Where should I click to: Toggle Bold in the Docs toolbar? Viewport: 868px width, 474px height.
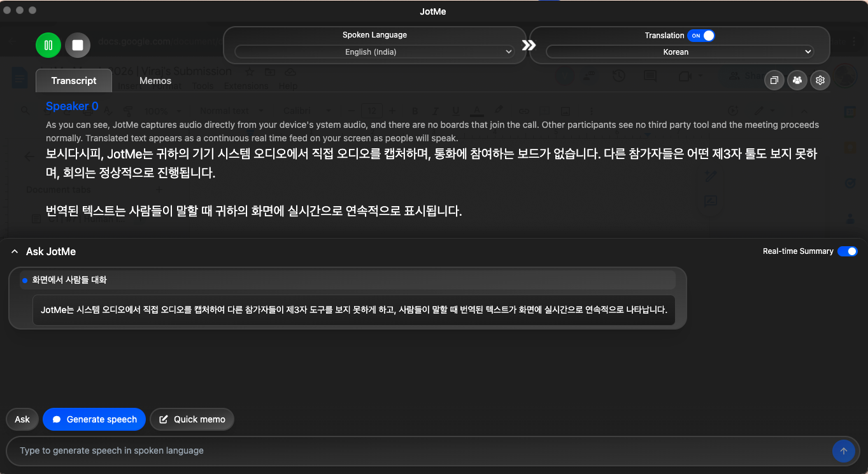(415, 110)
